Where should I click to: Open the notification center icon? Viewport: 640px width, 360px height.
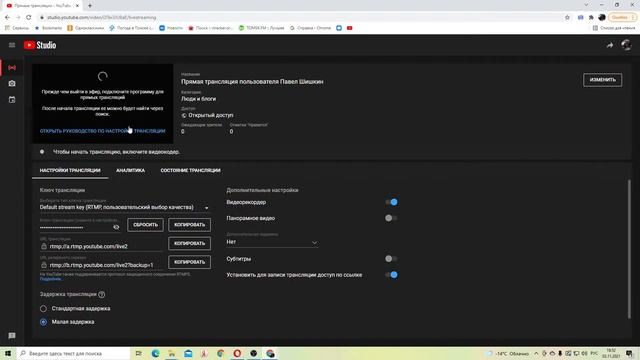pos(629,353)
